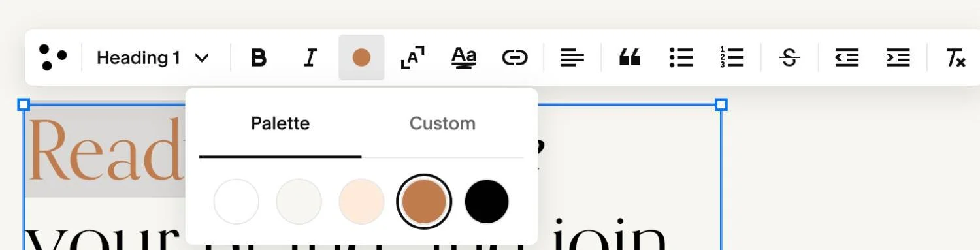
Task: Select the top-right resize handle of text block
Action: pyautogui.click(x=721, y=104)
